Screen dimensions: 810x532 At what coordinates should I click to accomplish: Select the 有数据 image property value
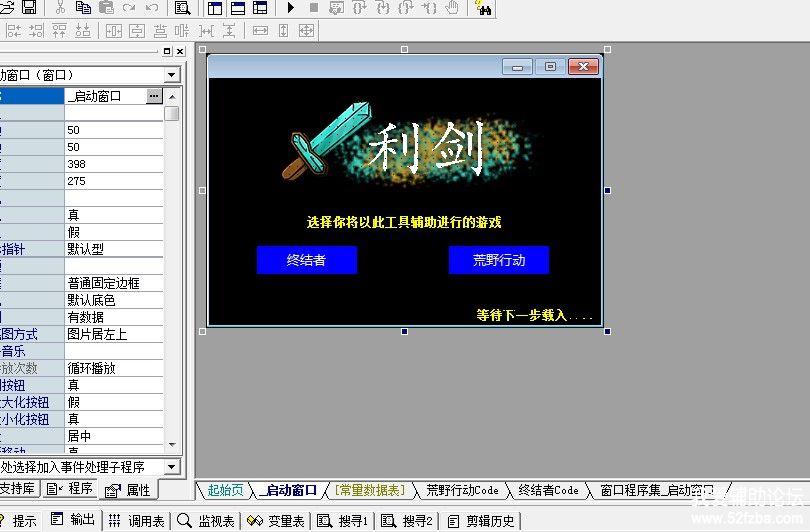(x=114, y=317)
